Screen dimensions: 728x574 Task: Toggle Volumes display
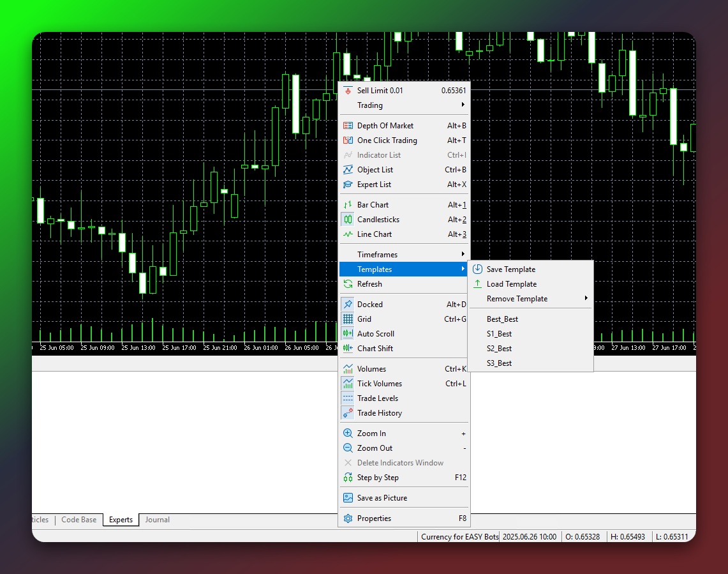(403, 369)
